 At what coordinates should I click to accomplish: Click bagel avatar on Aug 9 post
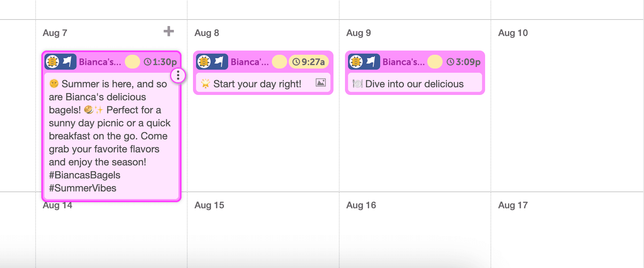pos(356,62)
